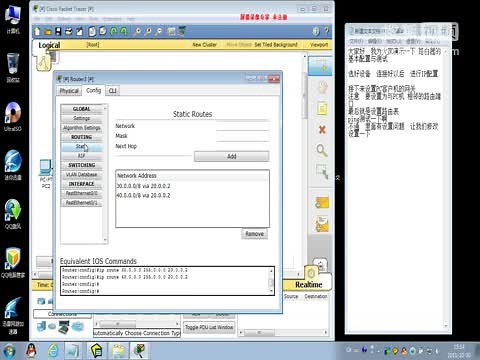
Task: Choose the Inspect magnifier tool
Action: (x=322, y=151)
